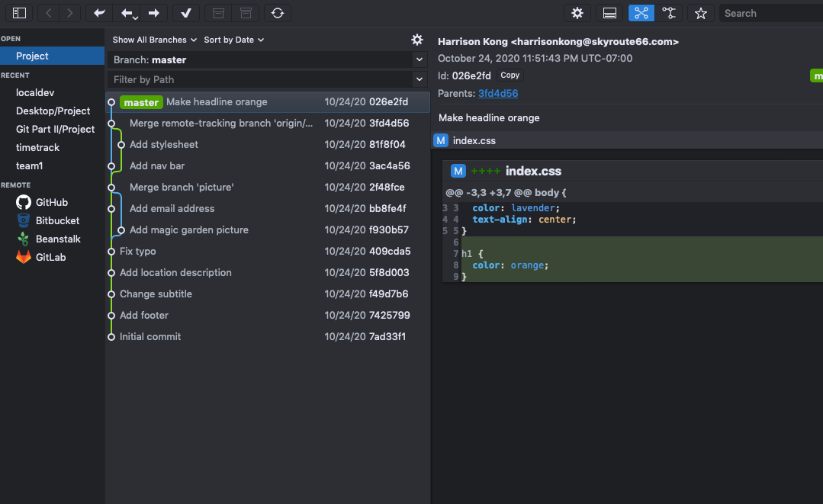Click the Push arrow toolbar icon
This screenshot has height=504, width=823.
click(x=154, y=13)
